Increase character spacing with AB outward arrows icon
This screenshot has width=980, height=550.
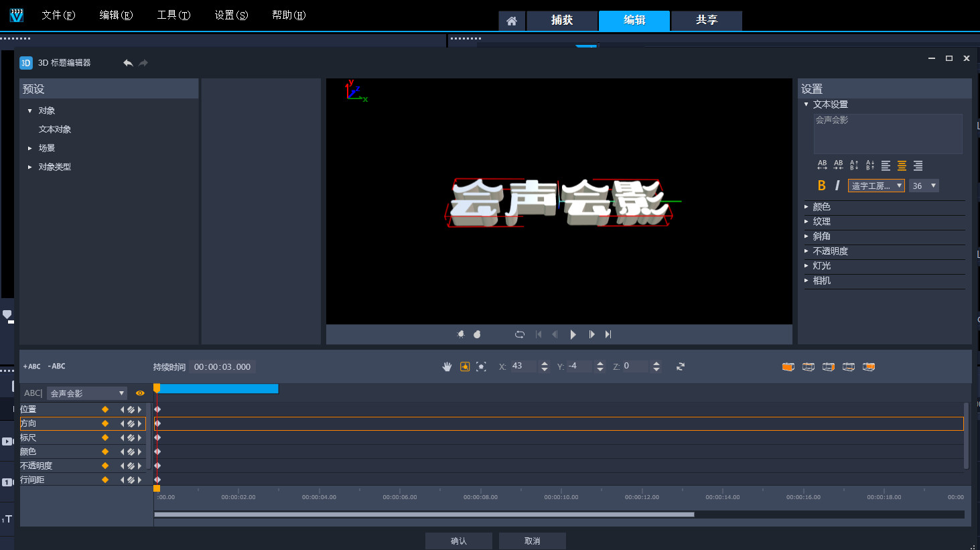coord(822,165)
